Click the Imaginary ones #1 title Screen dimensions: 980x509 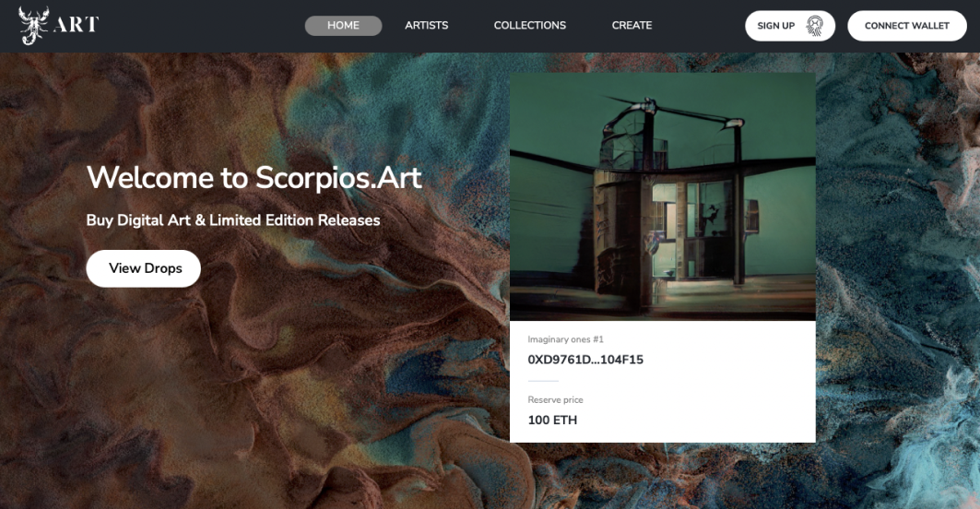[x=566, y=339]
